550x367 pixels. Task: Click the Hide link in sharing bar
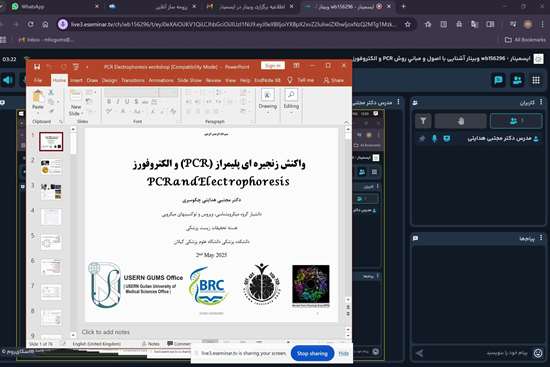[x=343, y=353]
